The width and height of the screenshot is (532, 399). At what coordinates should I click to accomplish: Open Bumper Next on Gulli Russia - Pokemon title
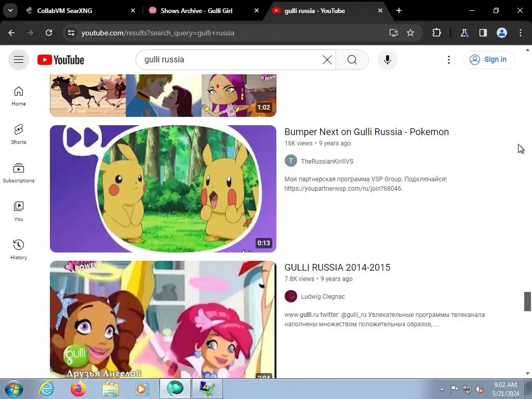pyautogui.click(x=366, y=131)
